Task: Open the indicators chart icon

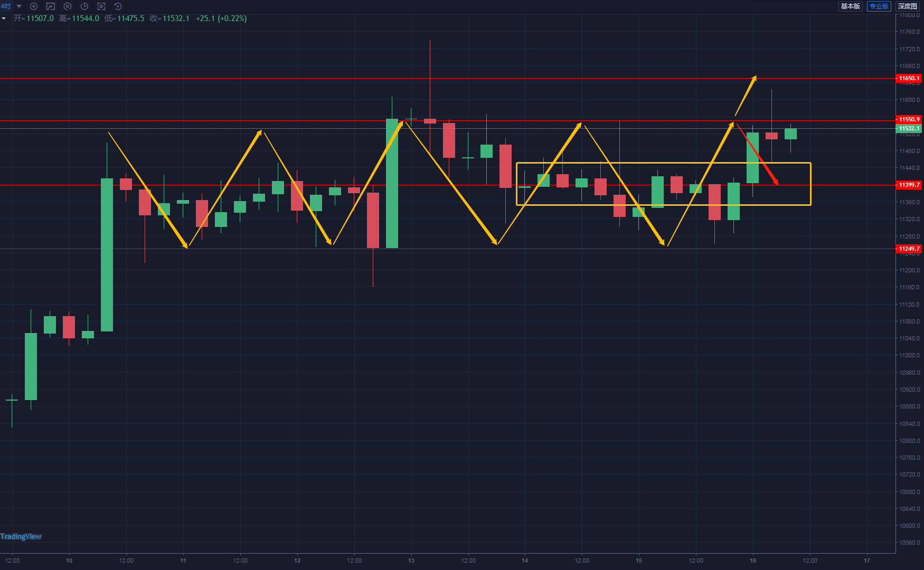Action: point(51,6)
